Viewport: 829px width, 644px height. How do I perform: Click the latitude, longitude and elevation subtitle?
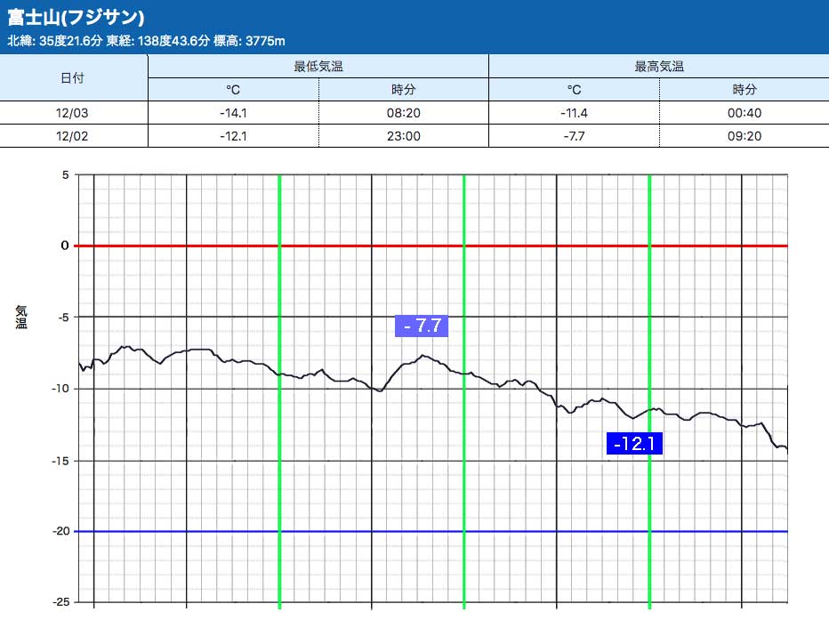coord(146,41)
